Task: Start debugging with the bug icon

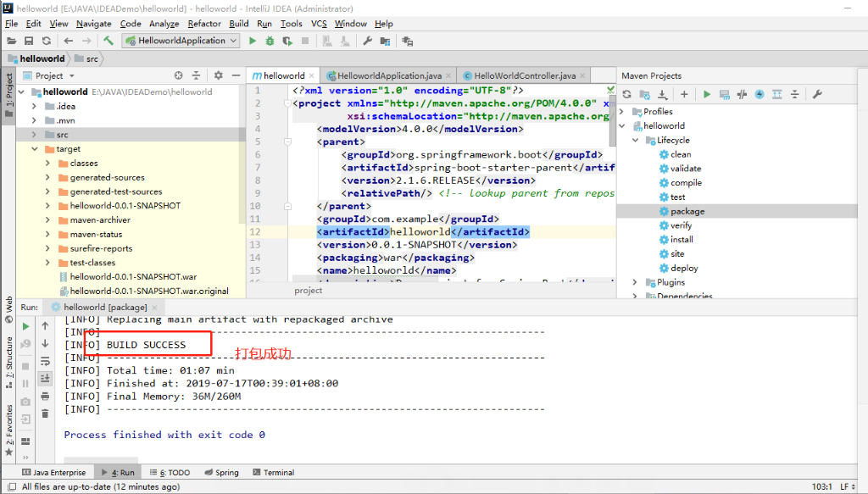Action: point(270,41)
